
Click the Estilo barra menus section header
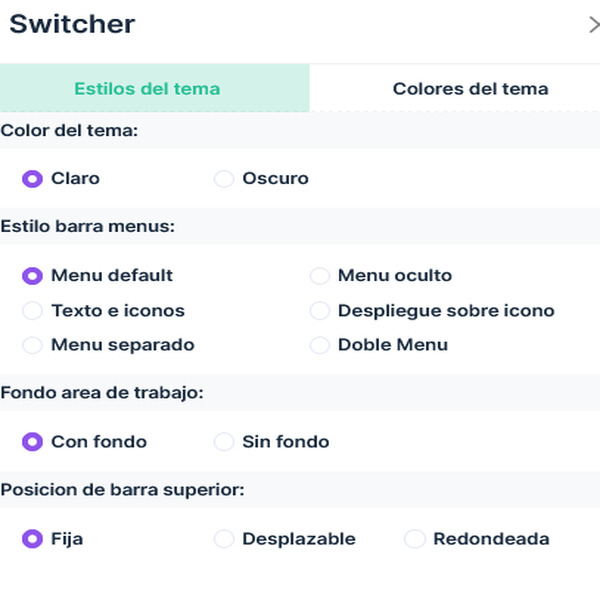tap(88, 226)
